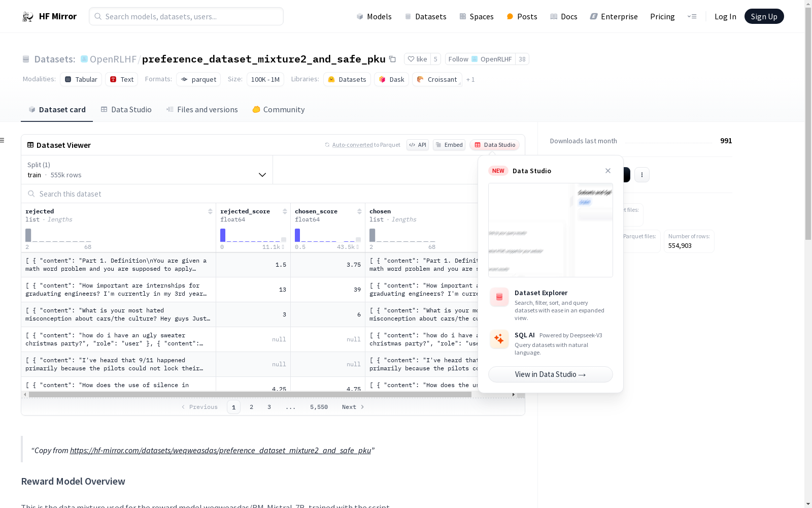Sort the rejected_score column
This screenshot has width=812, height=508.
(285, 211)
